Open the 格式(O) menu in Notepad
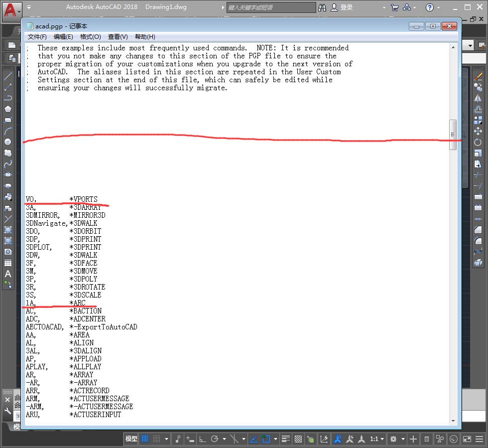Screen dimensions: 488x448 (90, 37)
